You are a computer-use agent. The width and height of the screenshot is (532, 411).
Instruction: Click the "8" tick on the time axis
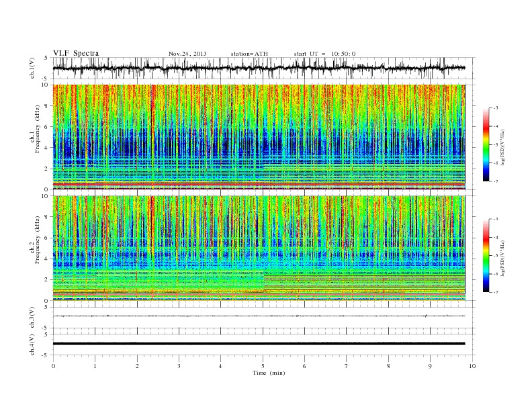point(388,366)
